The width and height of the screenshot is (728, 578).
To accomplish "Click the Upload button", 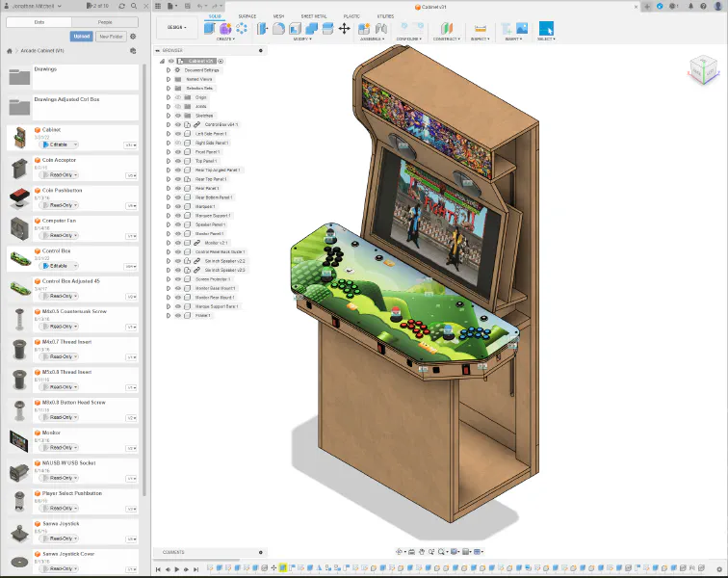I will click(x=82, y=37).
